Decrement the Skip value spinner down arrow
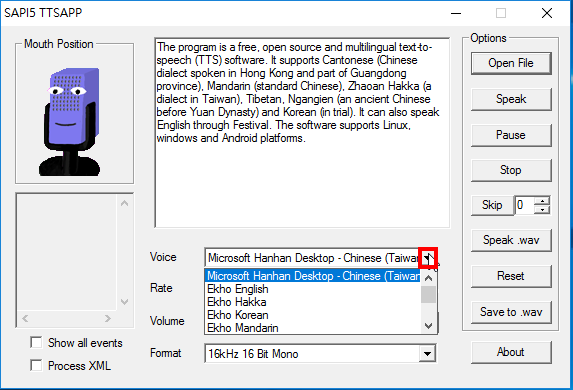Viewport: 573px width, 390px height. [542, 209]
